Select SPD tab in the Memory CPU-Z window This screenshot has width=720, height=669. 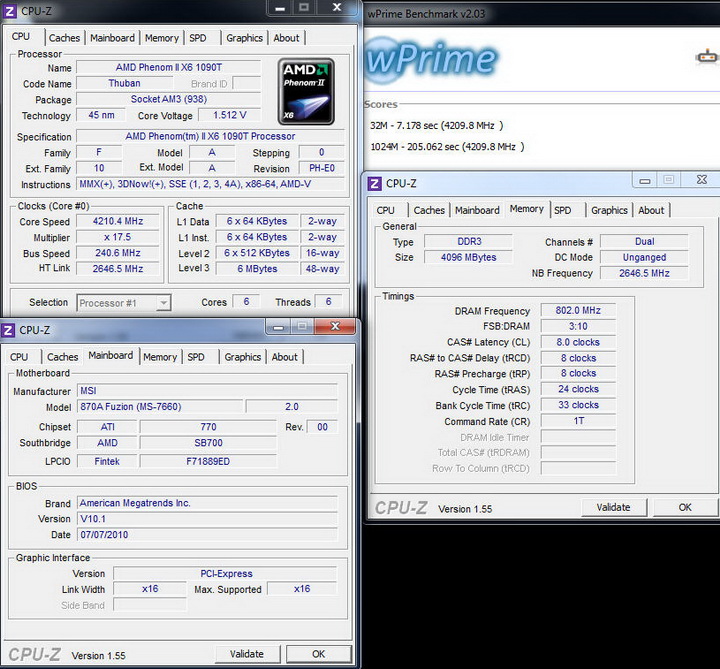(562, 210)
